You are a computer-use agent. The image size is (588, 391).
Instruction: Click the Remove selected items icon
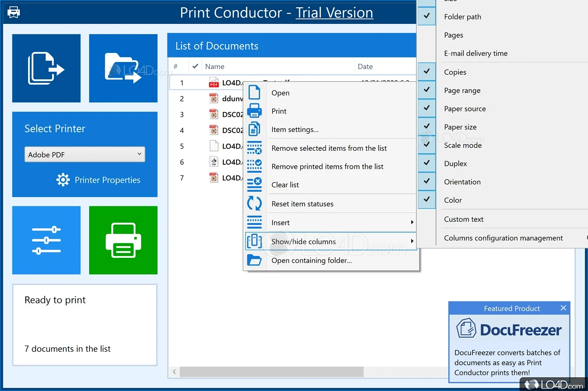pos(254,148)
